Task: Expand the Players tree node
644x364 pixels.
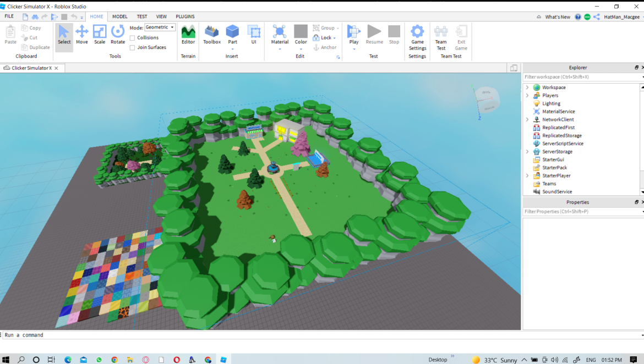Action: click(527, 95)
